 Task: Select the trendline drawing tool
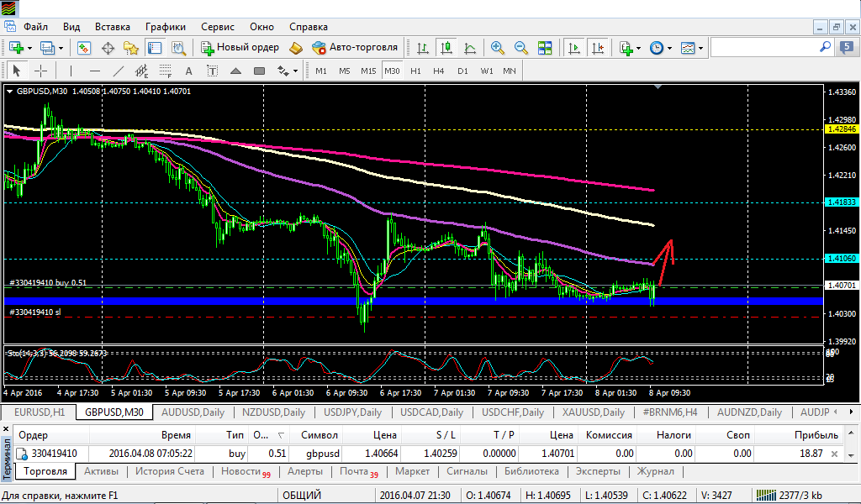(x=118, y=71)
